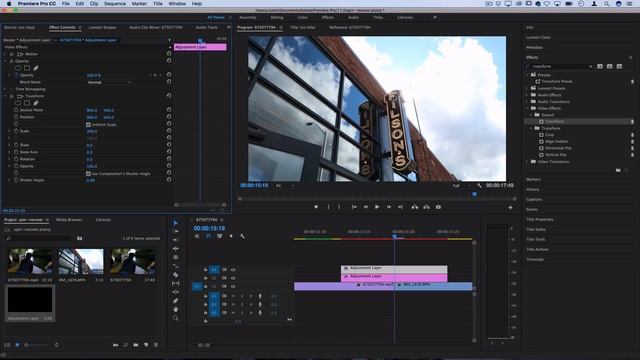640x360 pixels.
Task: Toggle animation stopwatch for Rotation
Action: [16, 159]
